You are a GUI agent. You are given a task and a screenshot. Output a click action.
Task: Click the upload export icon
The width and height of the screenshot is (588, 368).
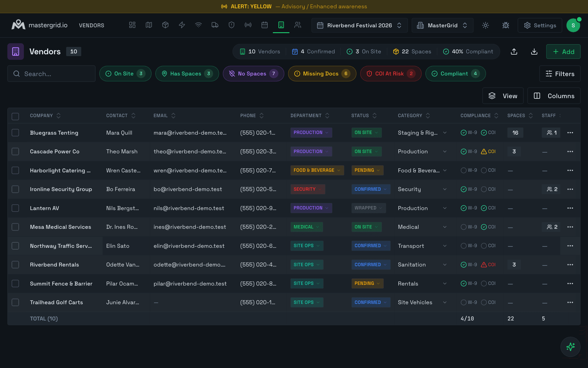point(514,52)
